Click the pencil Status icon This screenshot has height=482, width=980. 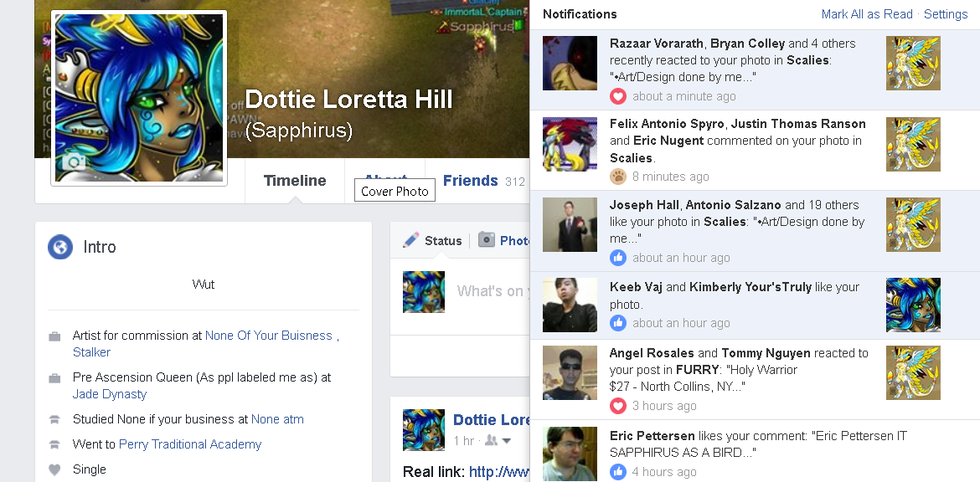pyautogui.click(x=410, y=240)
